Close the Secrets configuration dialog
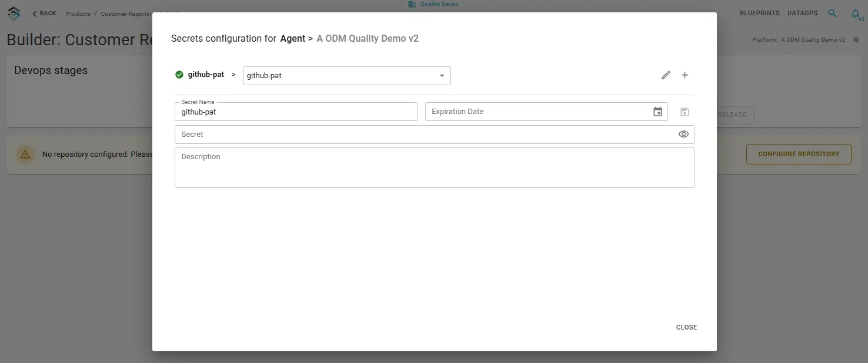868x363 pixels. [686, 327]
